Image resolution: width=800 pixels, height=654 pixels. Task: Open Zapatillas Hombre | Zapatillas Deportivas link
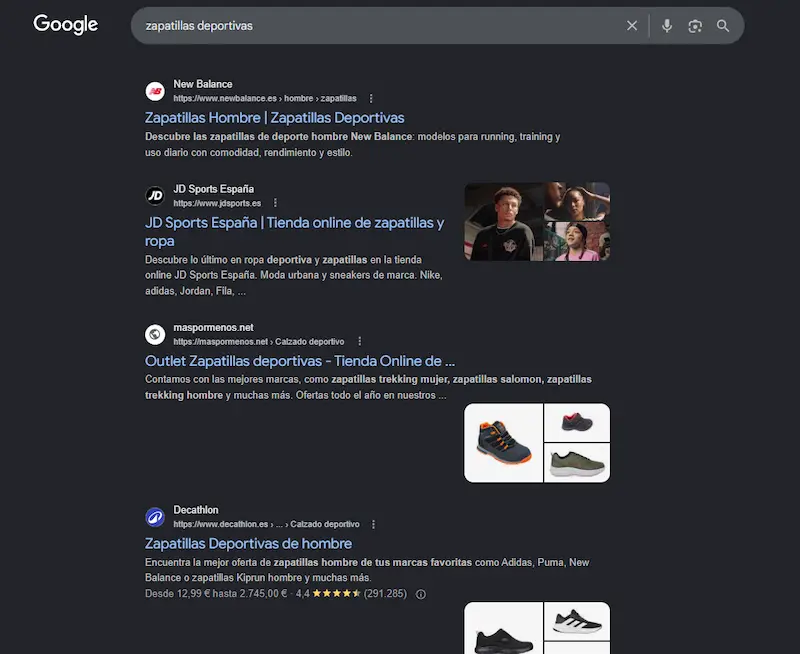(x=274, y=118)
